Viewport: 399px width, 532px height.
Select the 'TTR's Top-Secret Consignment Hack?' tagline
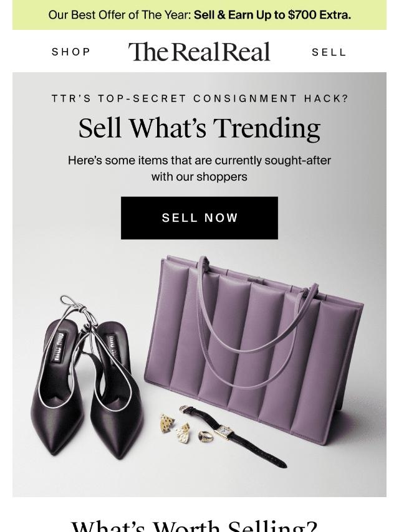[x=200, y=98]
